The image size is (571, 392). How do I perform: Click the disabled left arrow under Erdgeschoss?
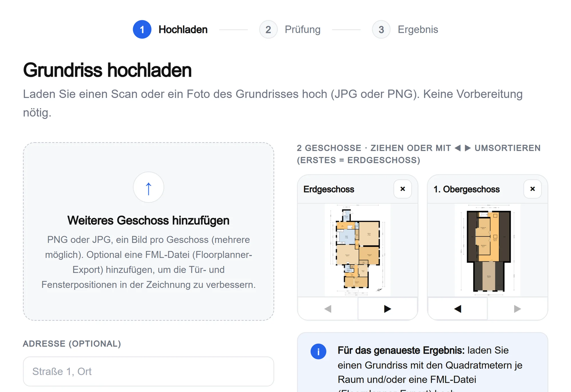coord(328,309)
